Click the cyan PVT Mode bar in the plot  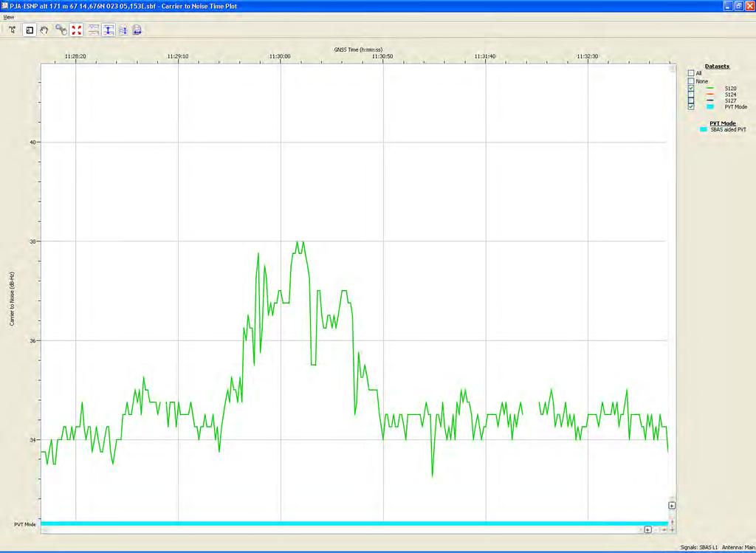(x=354, y=523)
